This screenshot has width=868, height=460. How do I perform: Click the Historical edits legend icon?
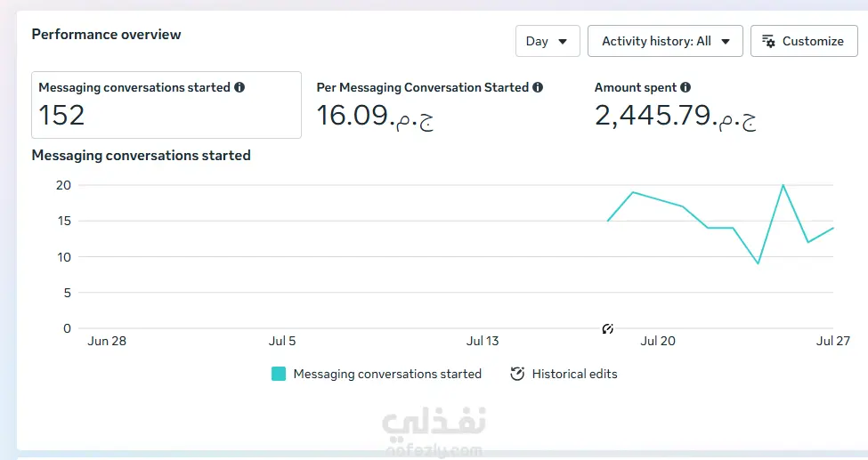click(x=517, y=374)
